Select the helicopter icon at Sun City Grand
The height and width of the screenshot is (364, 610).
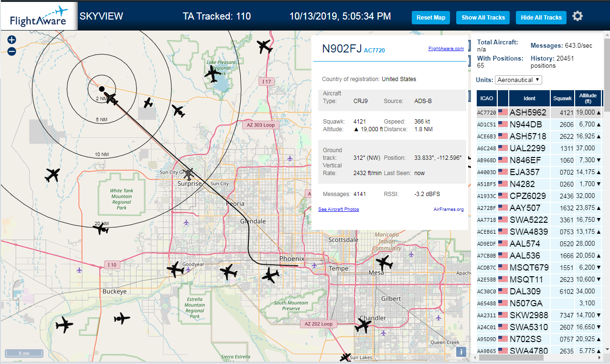coord(189,174)
